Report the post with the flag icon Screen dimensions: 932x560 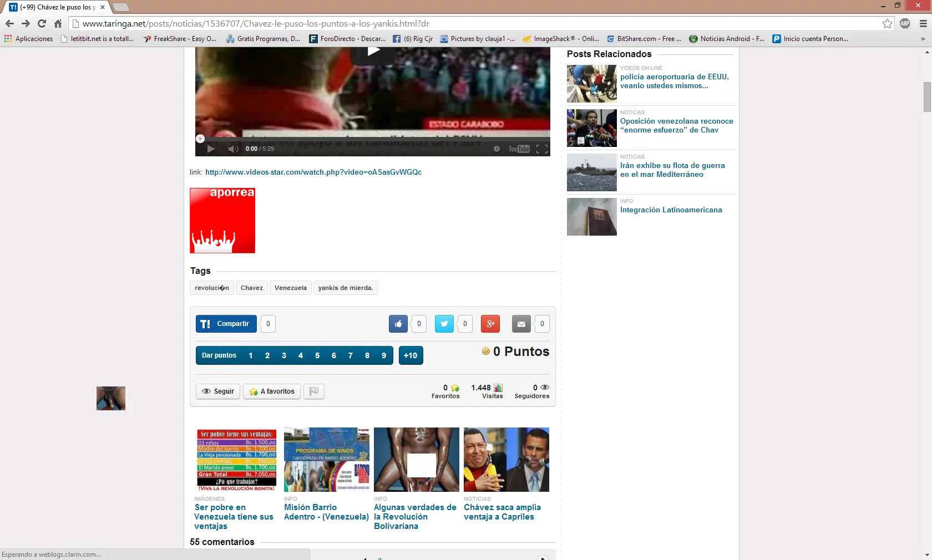click(314, 391)
